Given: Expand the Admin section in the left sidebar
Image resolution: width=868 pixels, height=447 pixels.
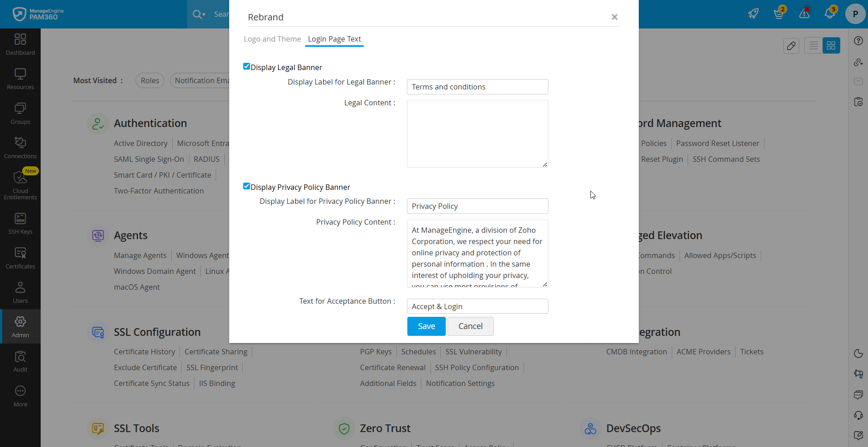Looking at the screenshot, I should pyautogui.click(x=20, y=326).
